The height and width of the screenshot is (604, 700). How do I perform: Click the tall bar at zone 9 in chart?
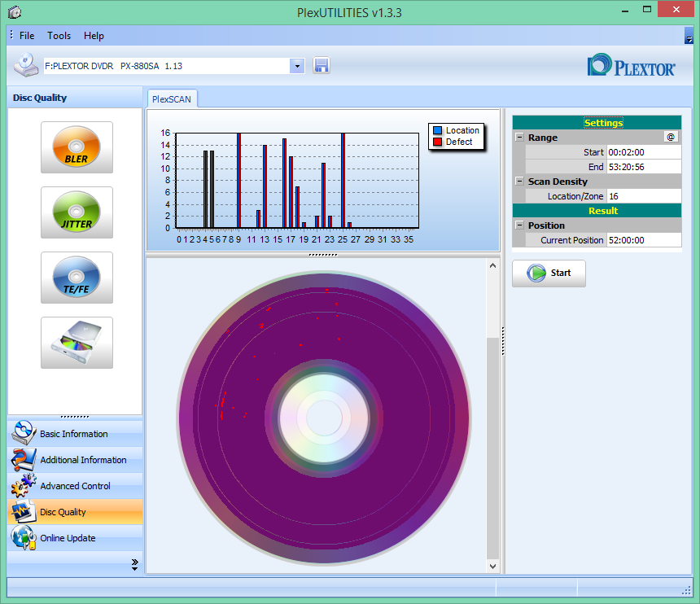(x=238, y=181)
